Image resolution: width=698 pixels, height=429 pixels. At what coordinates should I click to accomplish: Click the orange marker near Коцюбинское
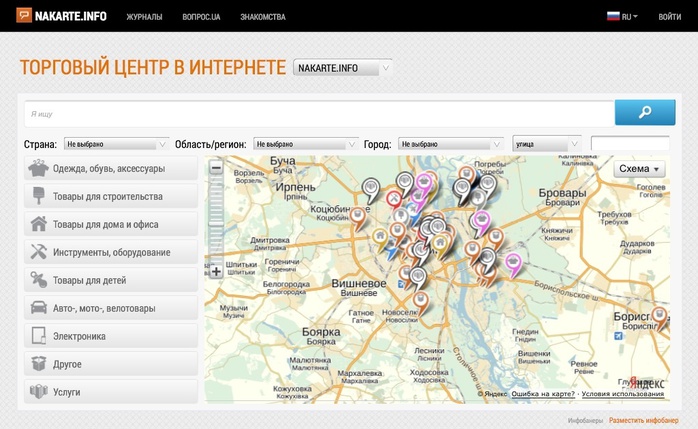click(x=357, y=219)
